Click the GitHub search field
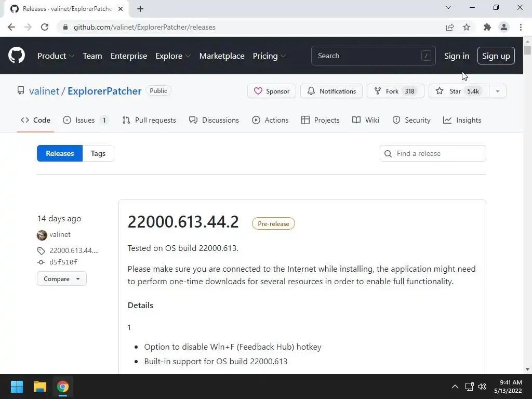Viewport: 532px width, 399px height. (x=373, y=56)
